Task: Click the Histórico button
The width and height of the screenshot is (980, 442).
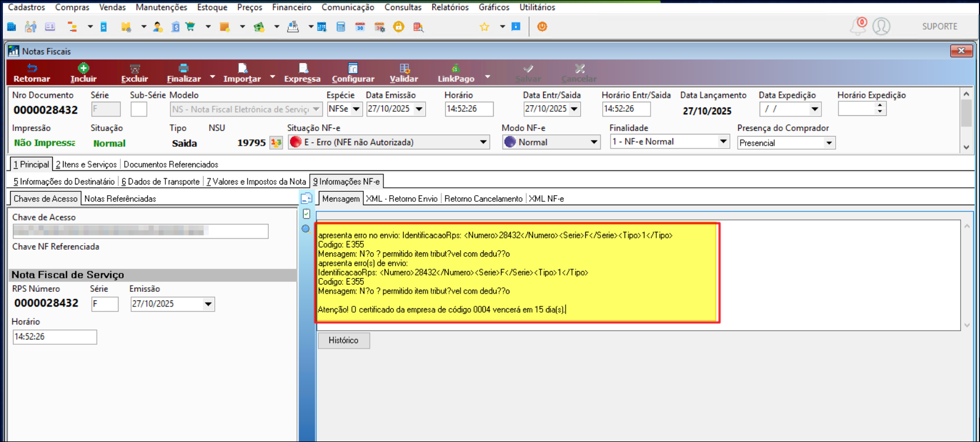Action: [344, 340]
